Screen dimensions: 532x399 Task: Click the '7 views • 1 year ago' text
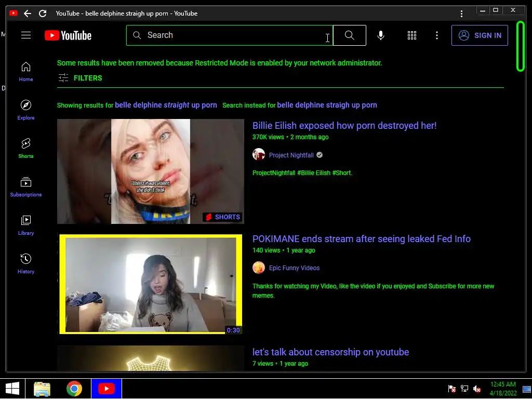coord(280,364)
